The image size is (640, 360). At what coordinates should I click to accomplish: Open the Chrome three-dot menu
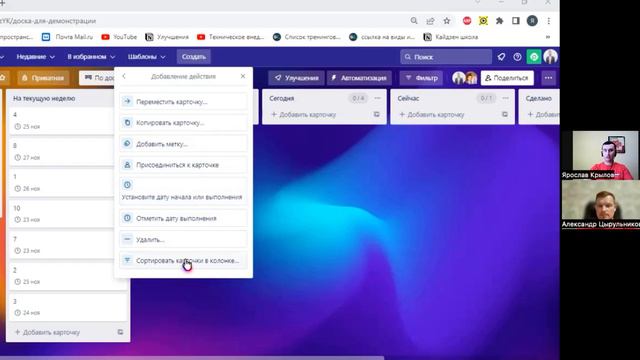[549, 21]
